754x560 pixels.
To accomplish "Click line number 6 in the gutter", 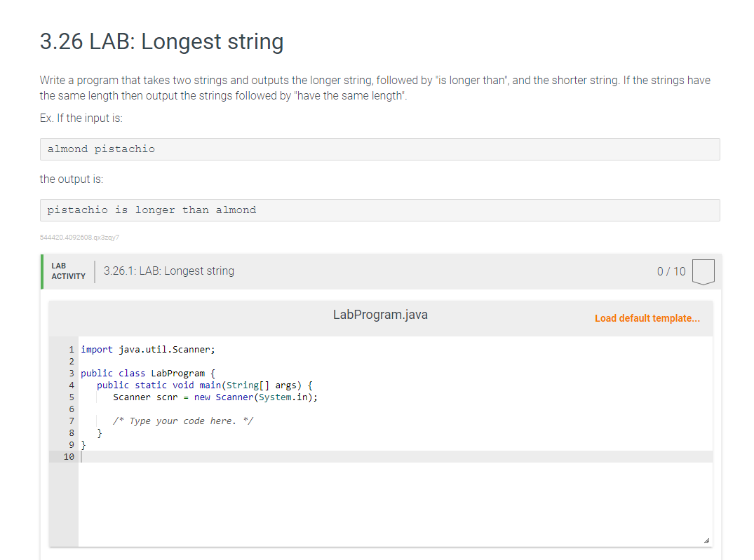I will coord(72,409).
